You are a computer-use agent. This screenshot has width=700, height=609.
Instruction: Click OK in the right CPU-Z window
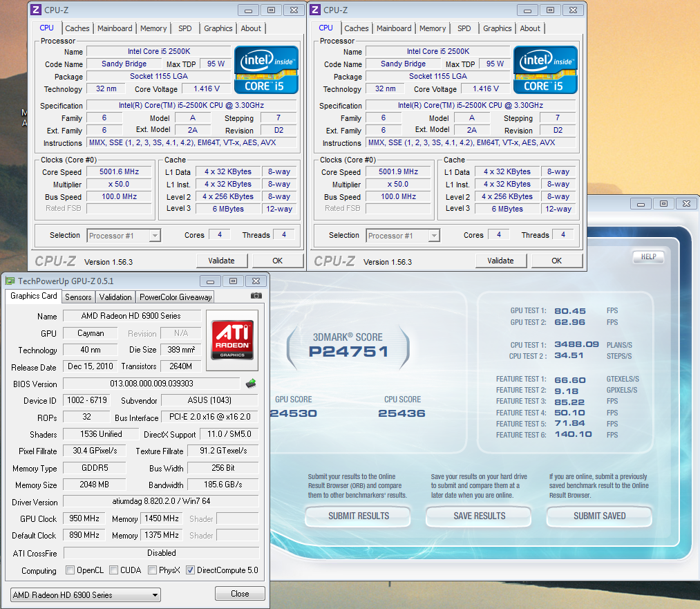557,261
